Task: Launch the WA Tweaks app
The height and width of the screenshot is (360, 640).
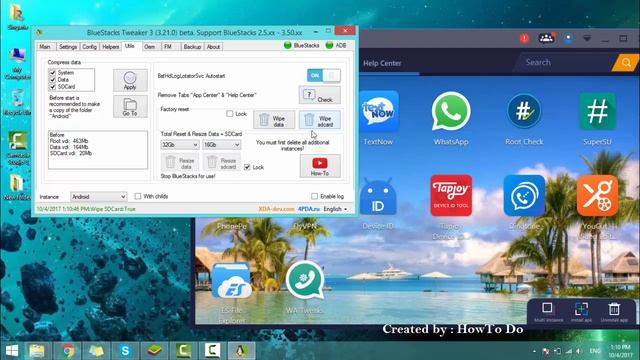Action: click(x=305, y=280)
